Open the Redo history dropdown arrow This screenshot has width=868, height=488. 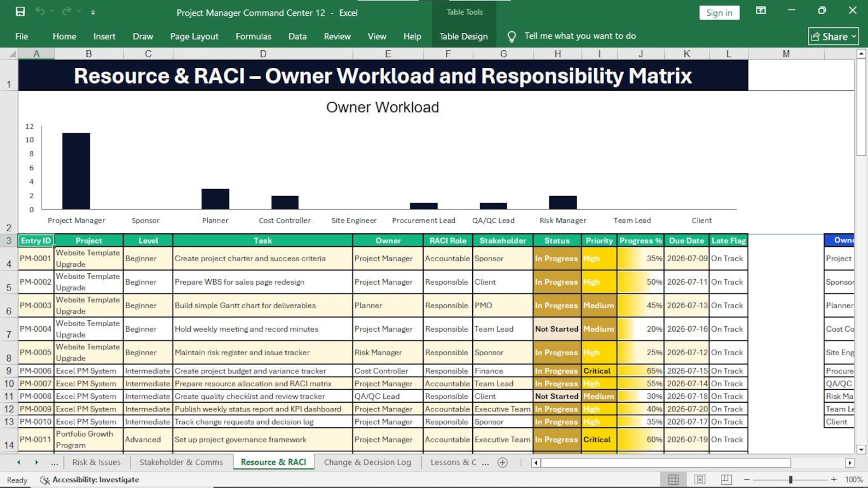click(x=79, y=11)
